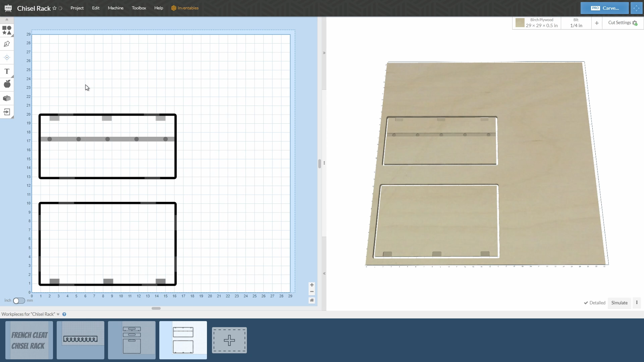Viewport: 644px width, 362px height.
Task: Zoom in with the plus icon
Action: click(x=312, y=285)
